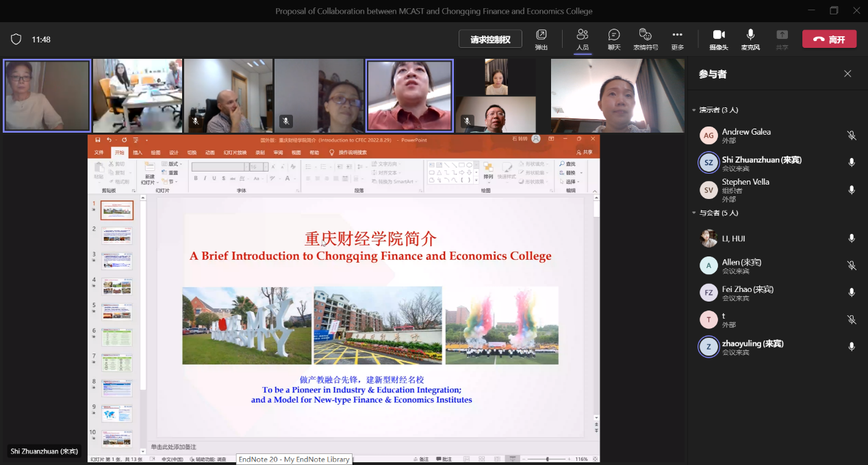Open the 更多 more options menu
This screenshot has height=465, width=868.
tap(677, 35)
